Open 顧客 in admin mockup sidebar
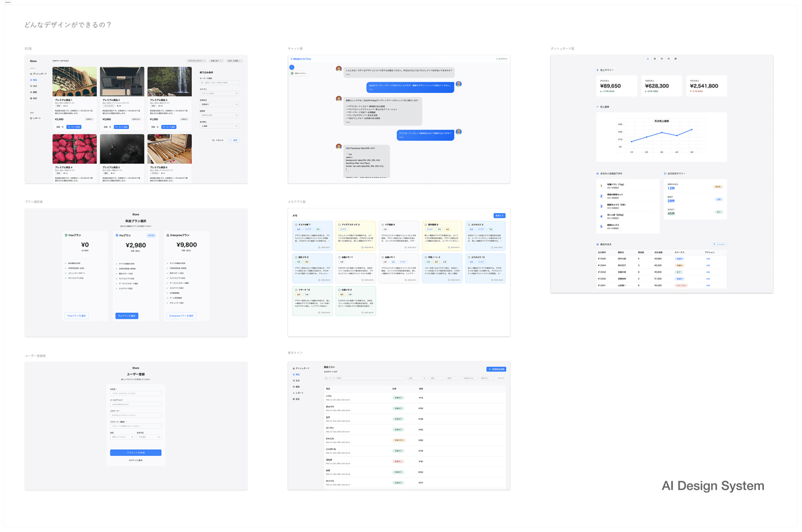This screenshot has width=802, height=532. click(296, 387)
